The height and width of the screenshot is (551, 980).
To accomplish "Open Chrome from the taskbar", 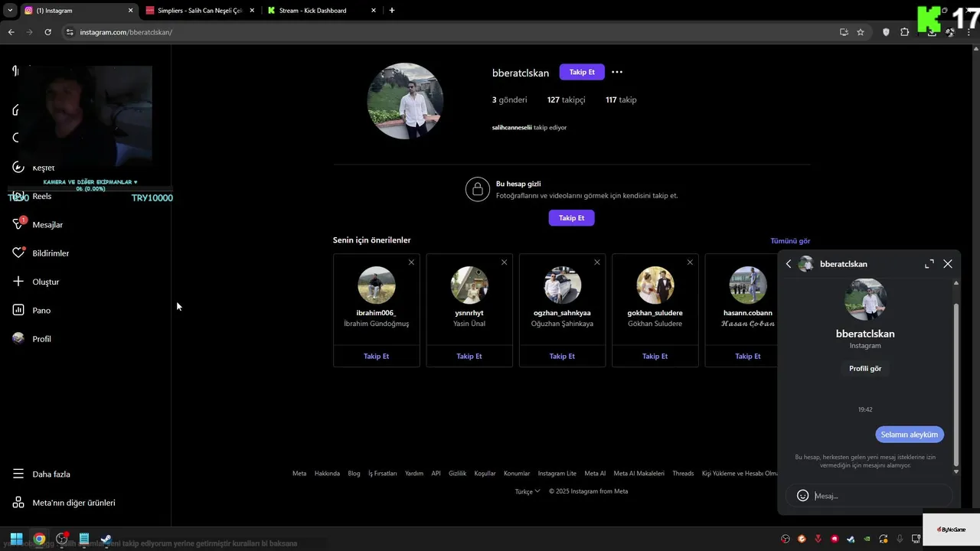I will click(x=39, y=539).
